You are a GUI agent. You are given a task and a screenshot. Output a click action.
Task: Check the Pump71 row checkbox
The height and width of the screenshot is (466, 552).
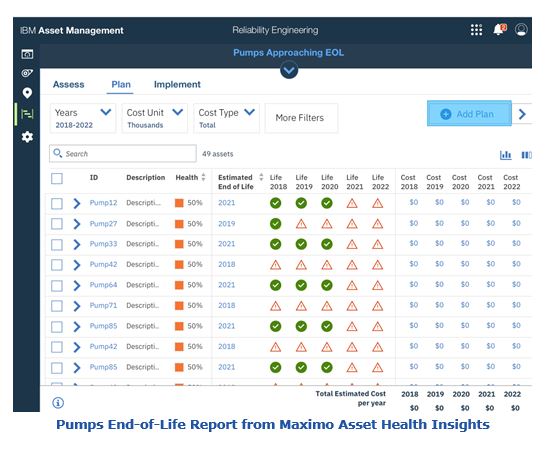57,306
